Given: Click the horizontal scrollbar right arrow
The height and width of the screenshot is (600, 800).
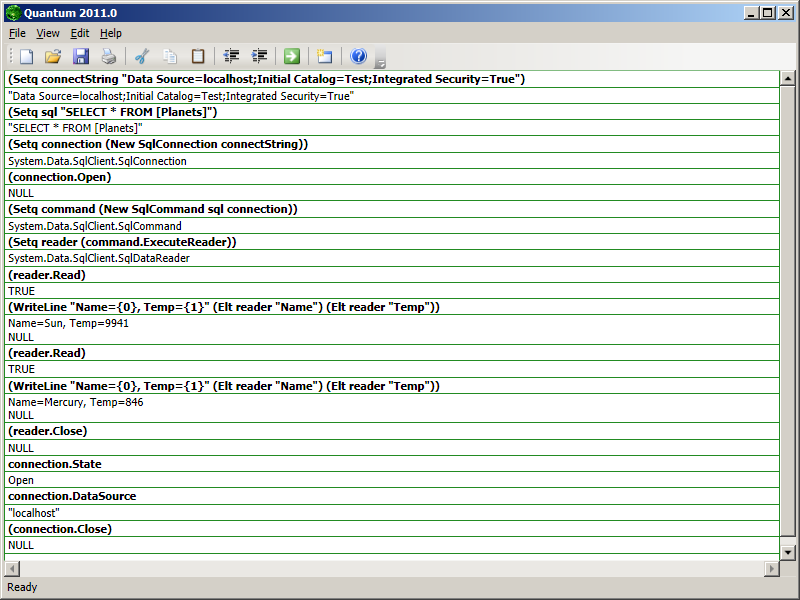Looking at the screenshot, I should [x=771, y=568].
